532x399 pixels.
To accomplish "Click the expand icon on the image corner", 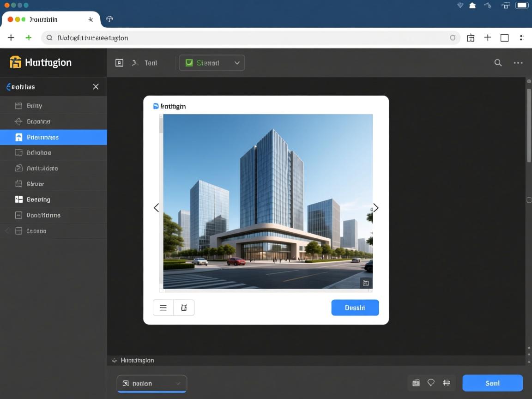I will coord(365,283).
